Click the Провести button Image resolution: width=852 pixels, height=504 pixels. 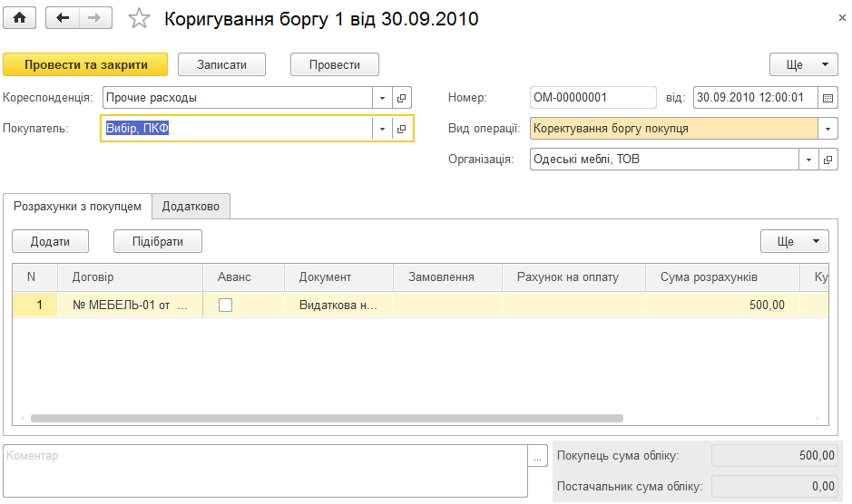[335, 64]
